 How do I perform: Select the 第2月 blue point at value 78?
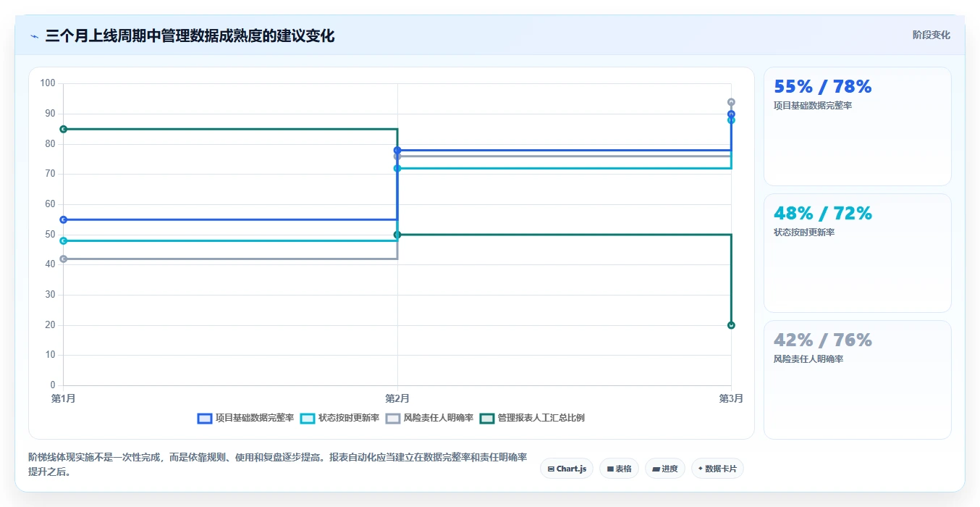[397, 150]
